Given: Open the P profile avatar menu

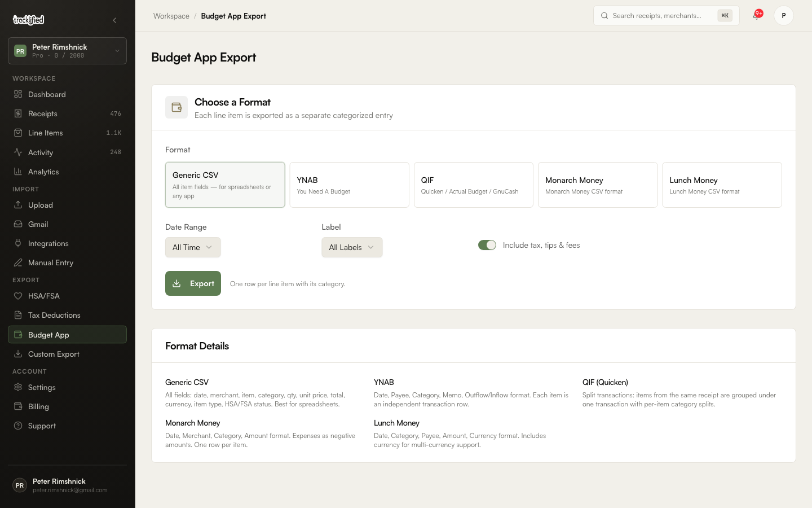Looking at the screenshot, I should [x=784, y=16].
